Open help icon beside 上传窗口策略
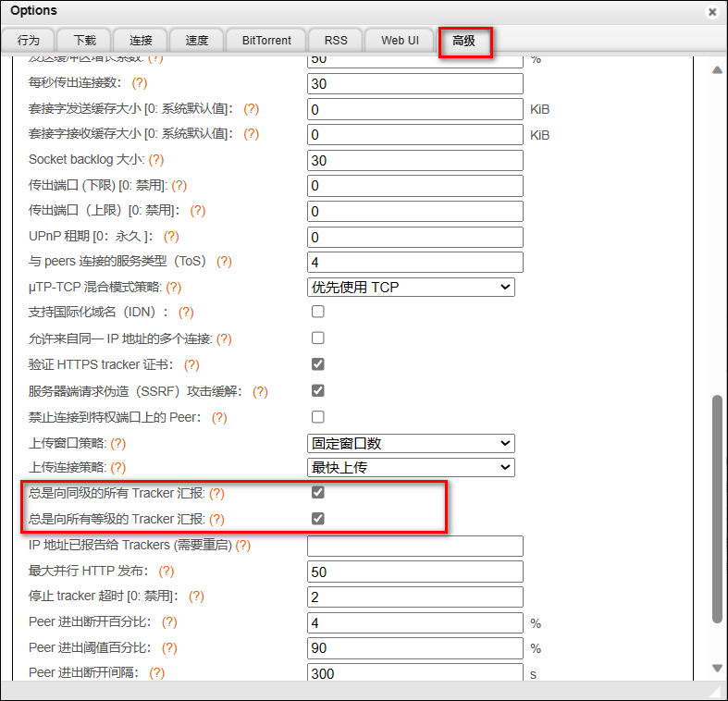This screenshot has width=728, height=701. (118, 444)
